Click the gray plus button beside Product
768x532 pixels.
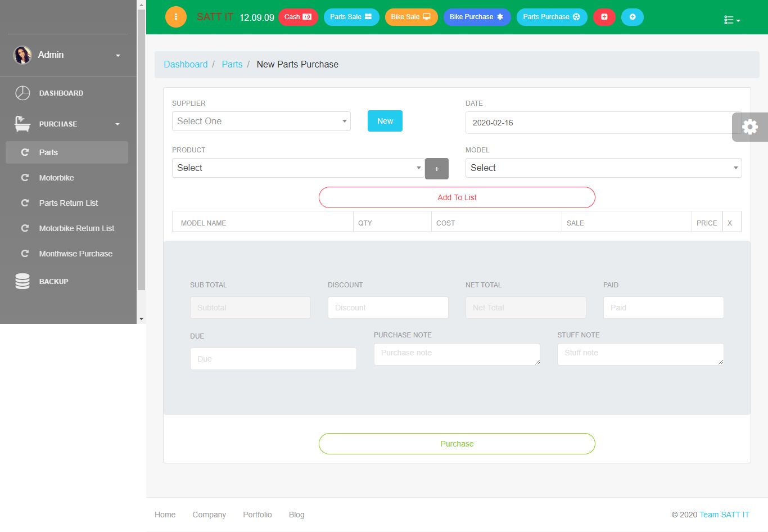437,169
